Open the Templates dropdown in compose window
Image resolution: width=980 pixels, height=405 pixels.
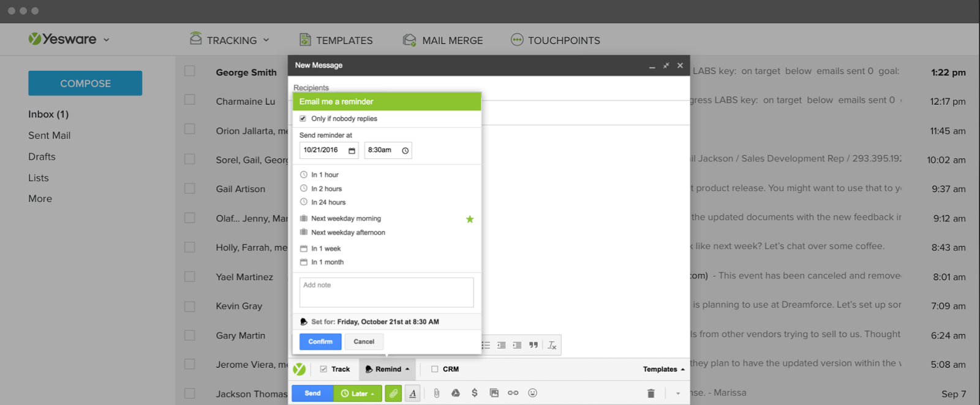tap(664, 369)
